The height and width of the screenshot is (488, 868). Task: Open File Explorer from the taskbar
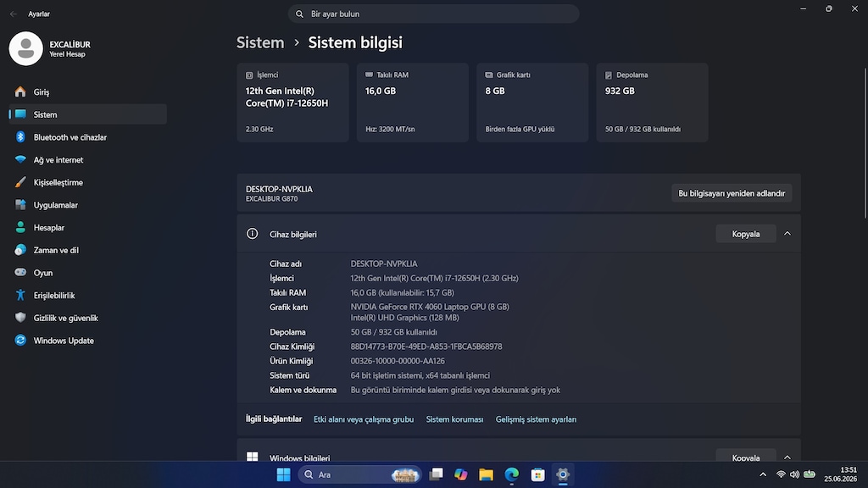pyautogui.click(x=486, y=474)
